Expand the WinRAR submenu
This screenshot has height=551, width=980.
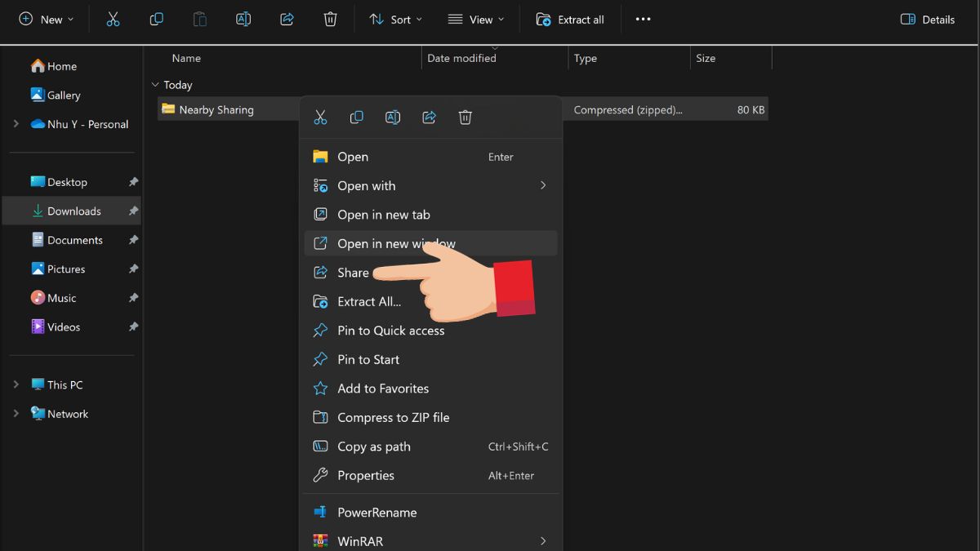click(362, 540)
